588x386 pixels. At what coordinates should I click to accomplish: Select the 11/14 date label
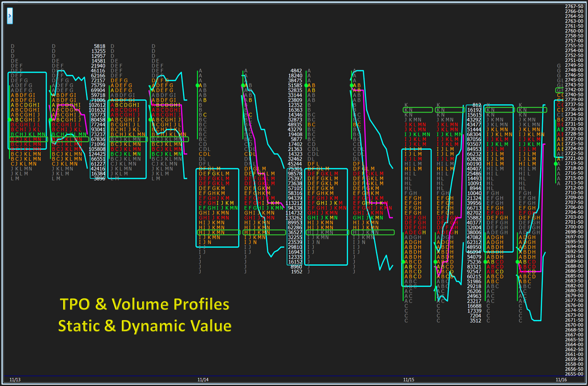click(x=203, y=380)
